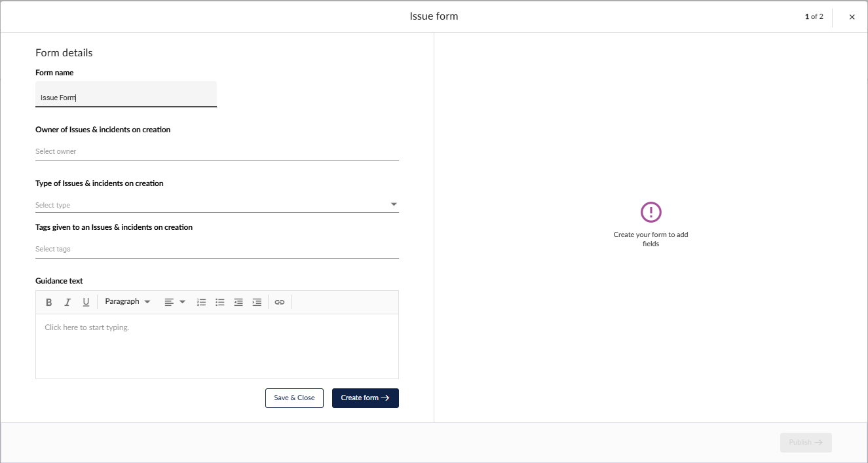Click the Select tags field

tap(217, 249)
